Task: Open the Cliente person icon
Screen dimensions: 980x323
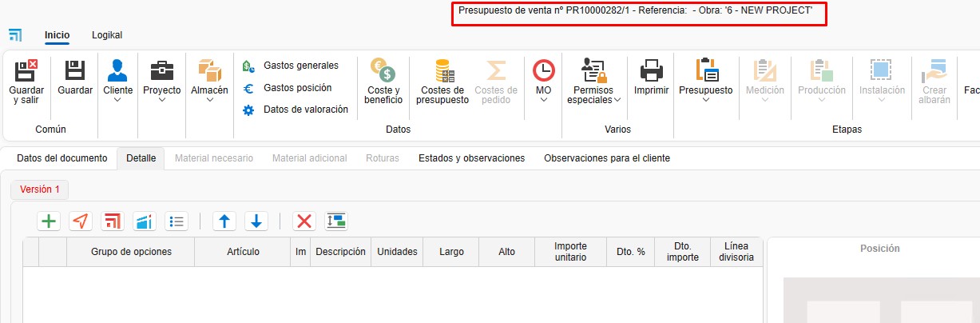Action: (118, 70)
